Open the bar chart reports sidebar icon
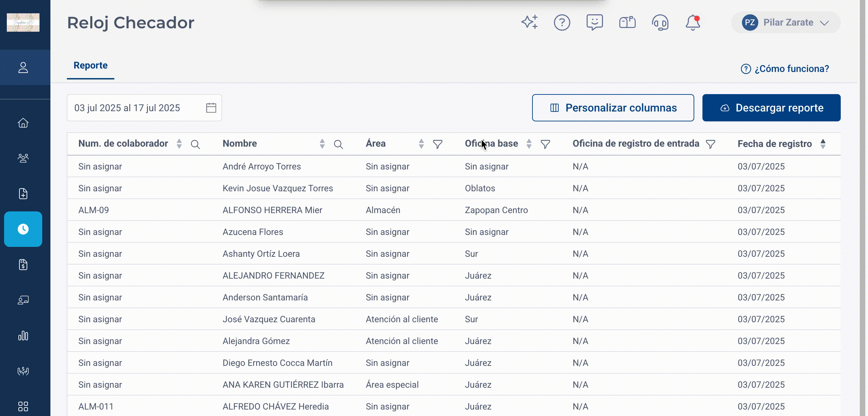868x416 pixels. coord(23,336)
